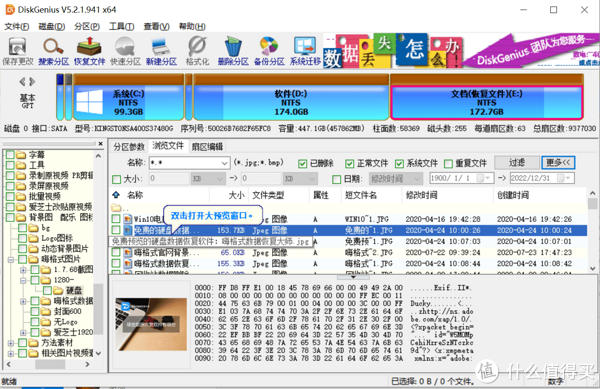Image resolution: width=600 pixels, height=389 pixels.
Task: Click the 新建分区 new partition icon
Action: (161, 51)
